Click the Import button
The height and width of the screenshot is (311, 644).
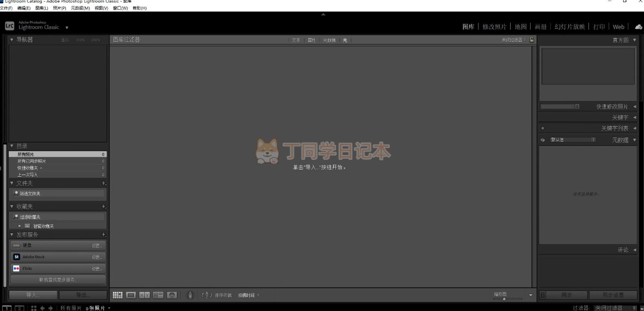pyautogui.click(x=33, y=295)
